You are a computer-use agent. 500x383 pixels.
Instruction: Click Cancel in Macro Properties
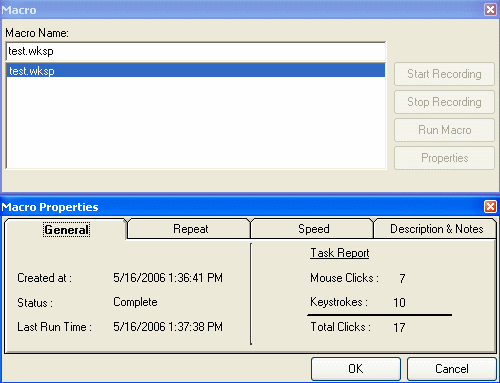[x=452, y=369]
